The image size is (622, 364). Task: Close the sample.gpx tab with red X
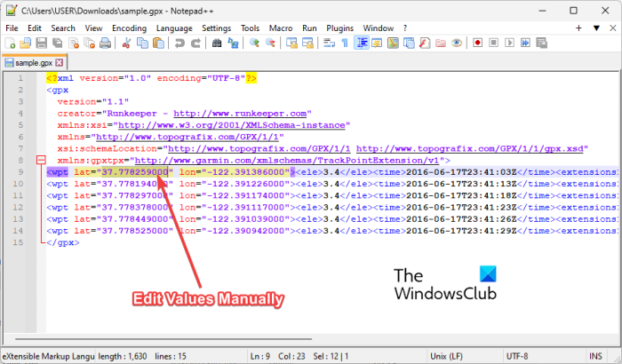click(60, 63)
